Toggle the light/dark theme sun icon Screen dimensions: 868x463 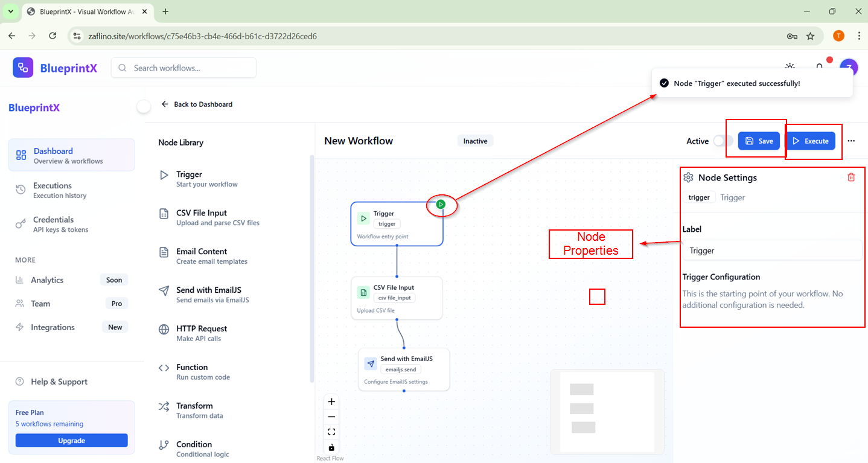pyautogui.click(x=790, y=67)
